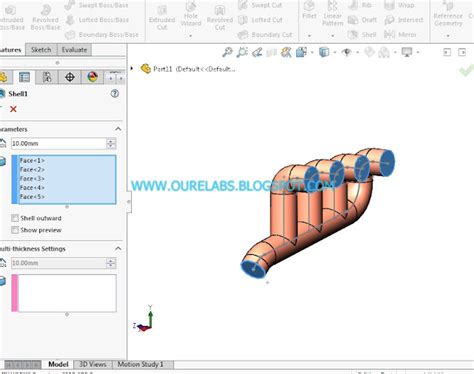The image size is (474, 374).
Task: Select the Wrap tool
Action: point(399,5)
